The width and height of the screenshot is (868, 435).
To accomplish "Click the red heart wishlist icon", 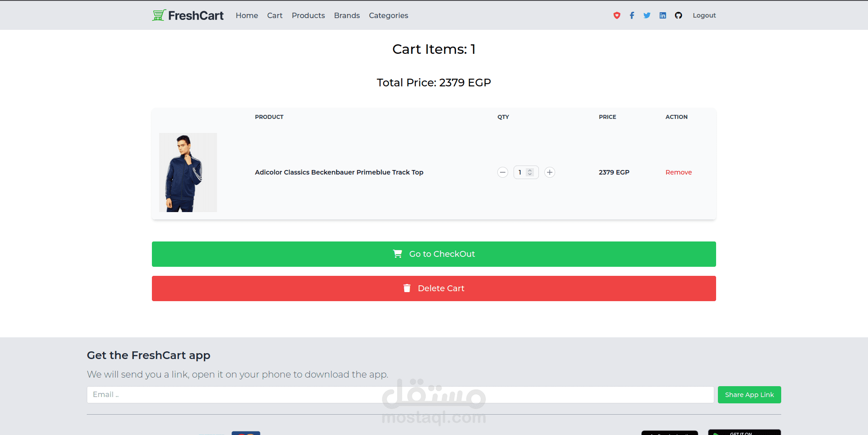I will pyautogui.click(x=617, y=15).
